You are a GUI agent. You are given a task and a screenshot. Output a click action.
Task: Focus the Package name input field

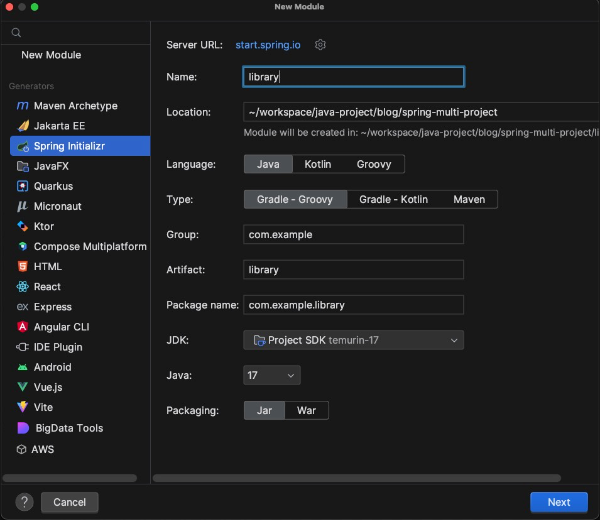pos(354,305)
